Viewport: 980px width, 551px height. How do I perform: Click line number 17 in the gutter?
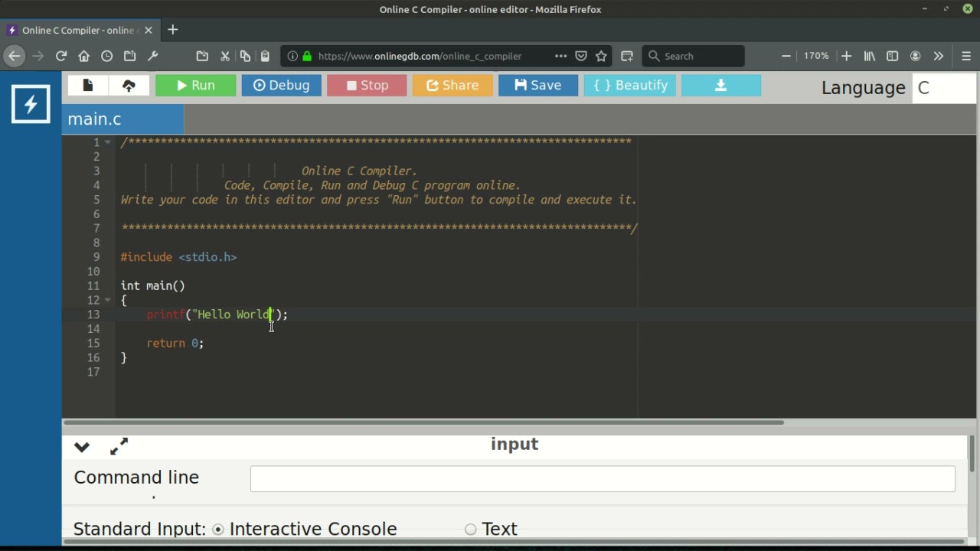[93, 372]
